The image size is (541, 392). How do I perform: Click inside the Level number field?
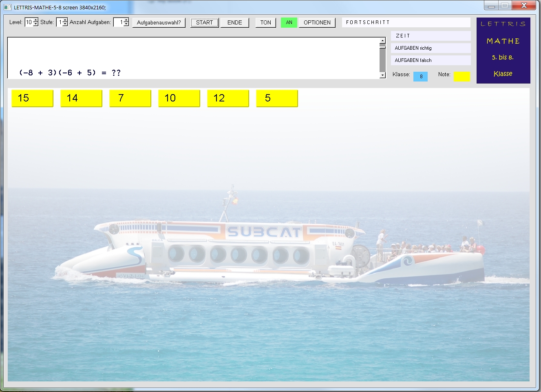point(29,22)
